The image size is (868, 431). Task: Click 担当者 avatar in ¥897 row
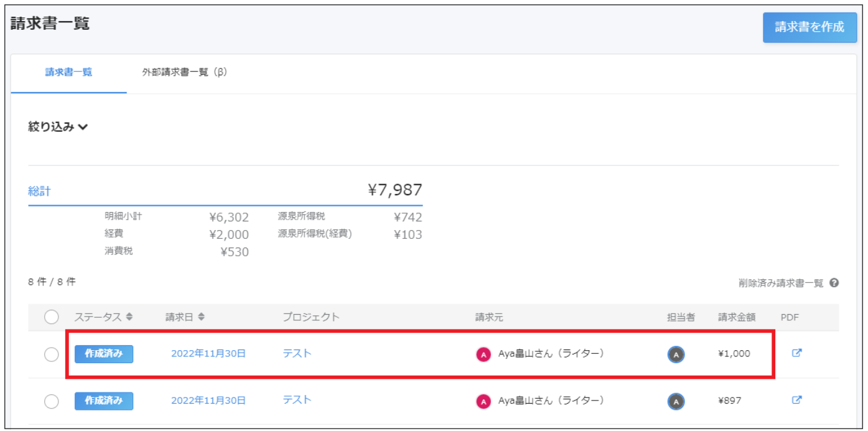tap(676, 402)
